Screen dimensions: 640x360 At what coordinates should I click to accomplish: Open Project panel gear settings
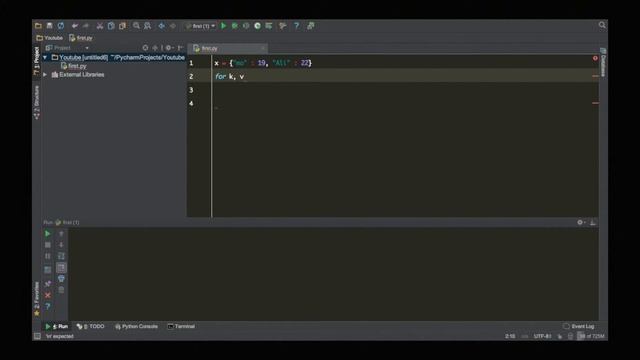point(169,48)
